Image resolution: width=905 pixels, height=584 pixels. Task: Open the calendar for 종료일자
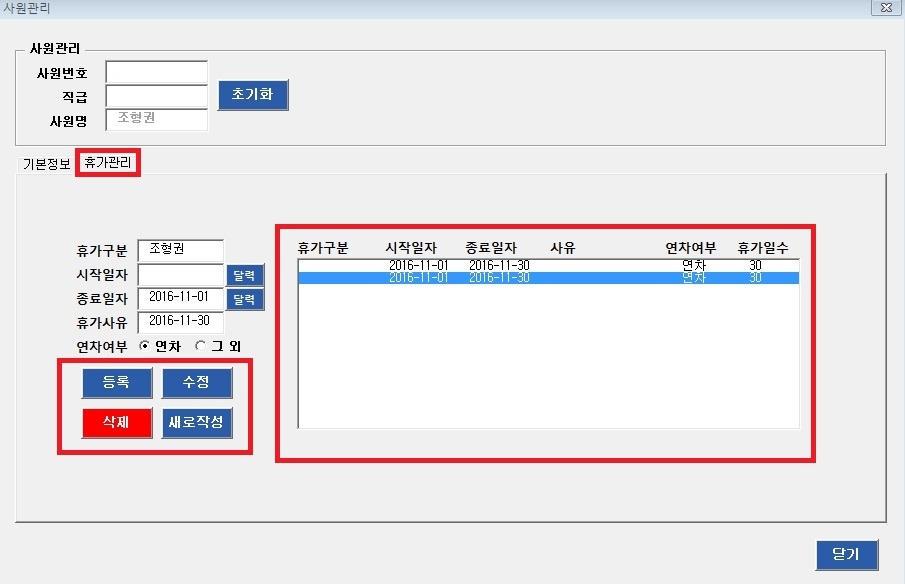[245, 299]
